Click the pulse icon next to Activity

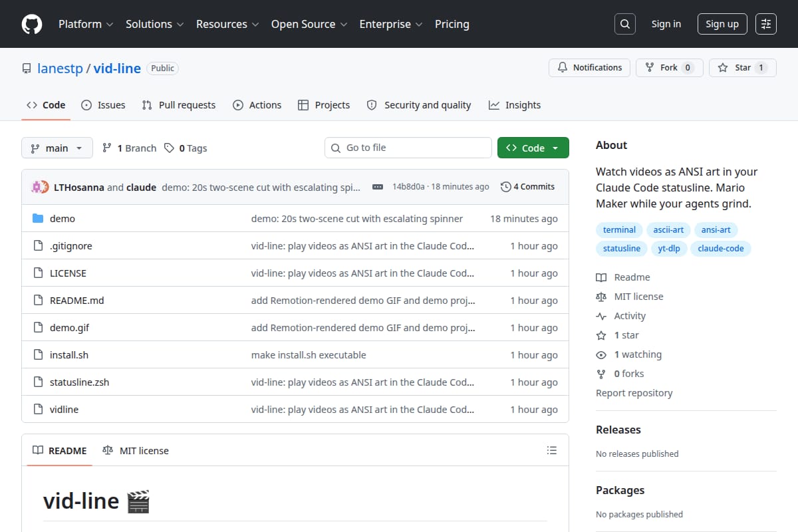coord(601,316)
